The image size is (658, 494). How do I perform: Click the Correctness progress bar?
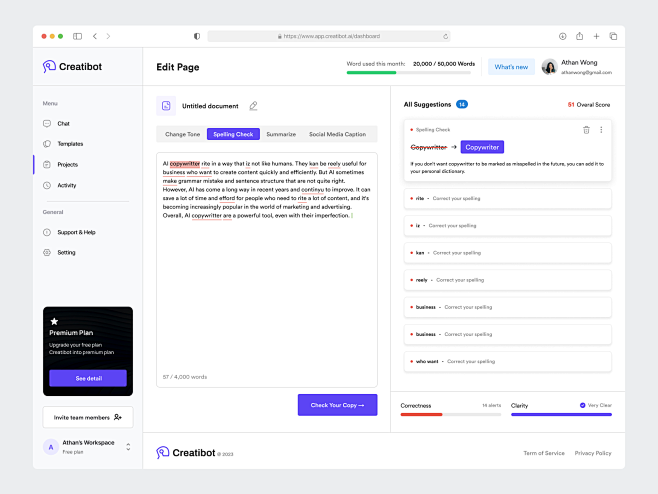click(451, 414)
